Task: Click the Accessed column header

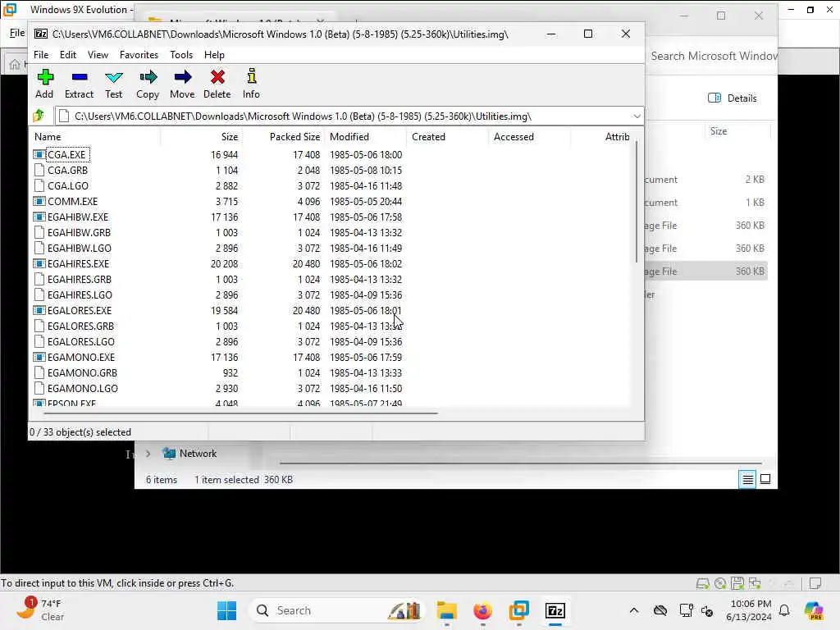Action: (x=529, y=137)
